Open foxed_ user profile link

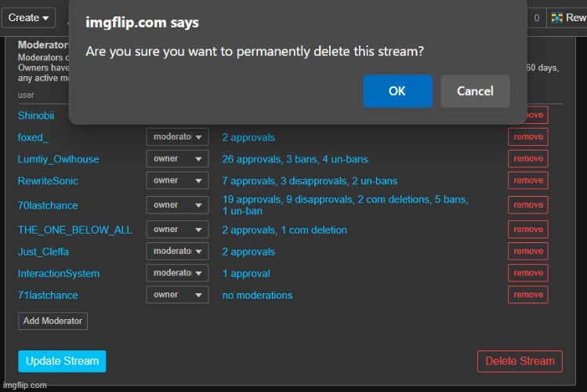34,137
